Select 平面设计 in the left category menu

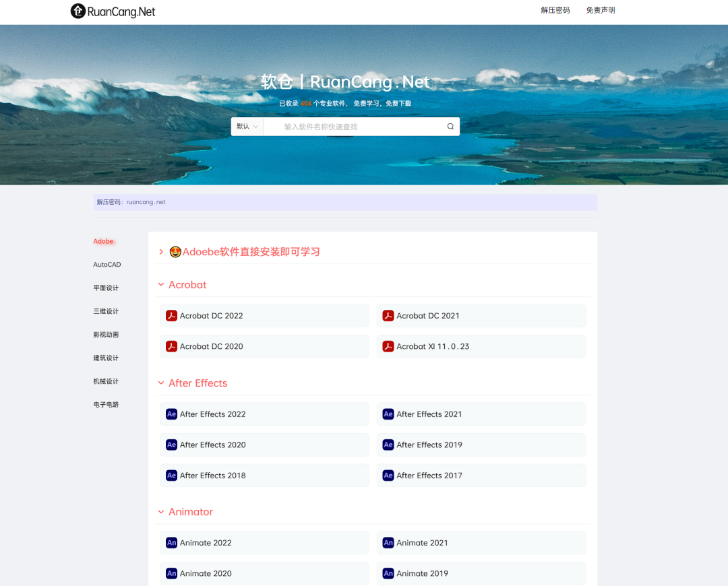click(106, 288)
